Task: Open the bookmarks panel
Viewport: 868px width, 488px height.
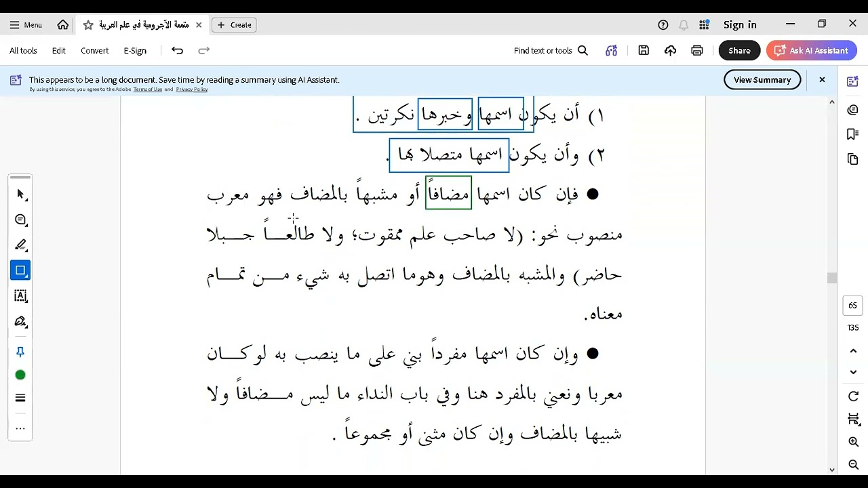Action: coord(853,134)
